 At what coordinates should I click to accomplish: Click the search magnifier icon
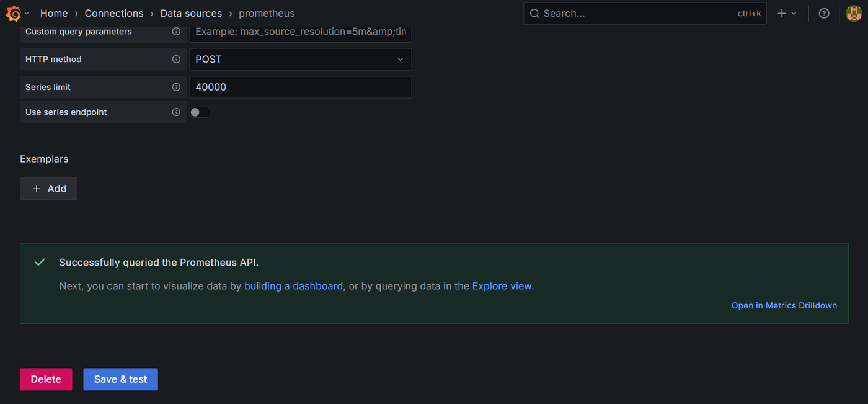click(534, 13)
